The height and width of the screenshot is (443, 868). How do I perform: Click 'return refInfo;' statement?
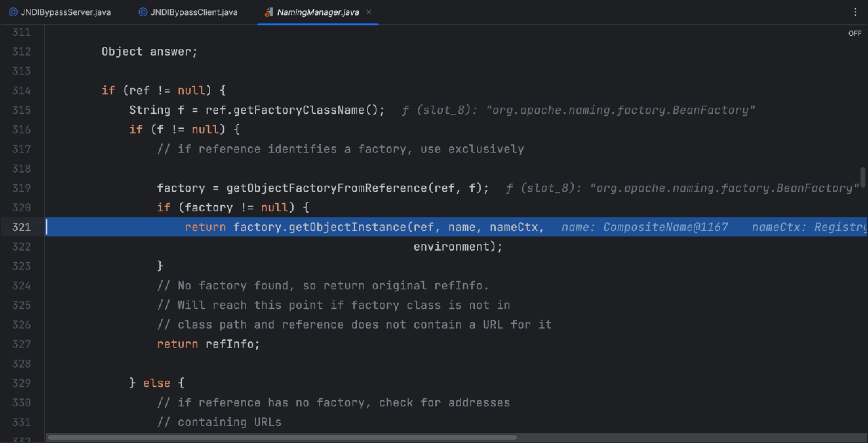(208, 344)
